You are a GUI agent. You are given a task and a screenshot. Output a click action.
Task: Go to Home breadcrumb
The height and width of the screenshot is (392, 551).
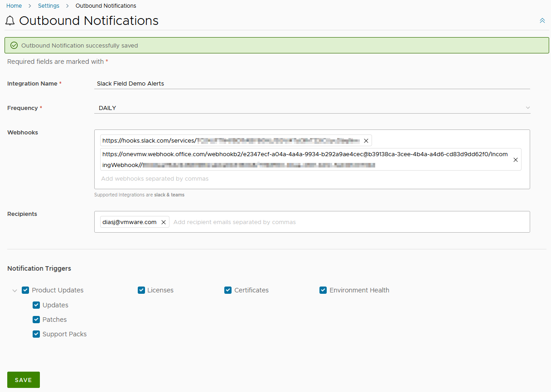click(14, 6)
